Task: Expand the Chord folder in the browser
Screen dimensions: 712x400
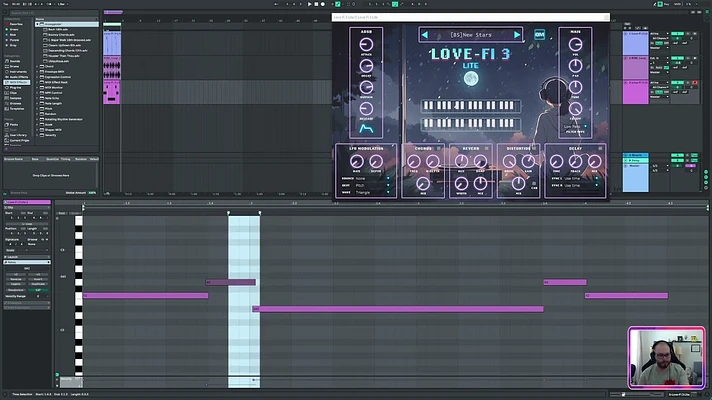Action: (38, 66)
